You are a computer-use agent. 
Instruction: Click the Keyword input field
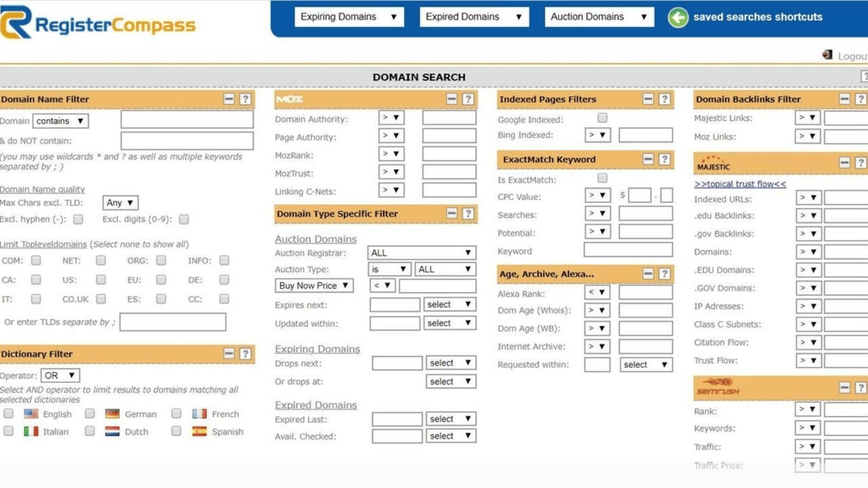pos(628,250)
